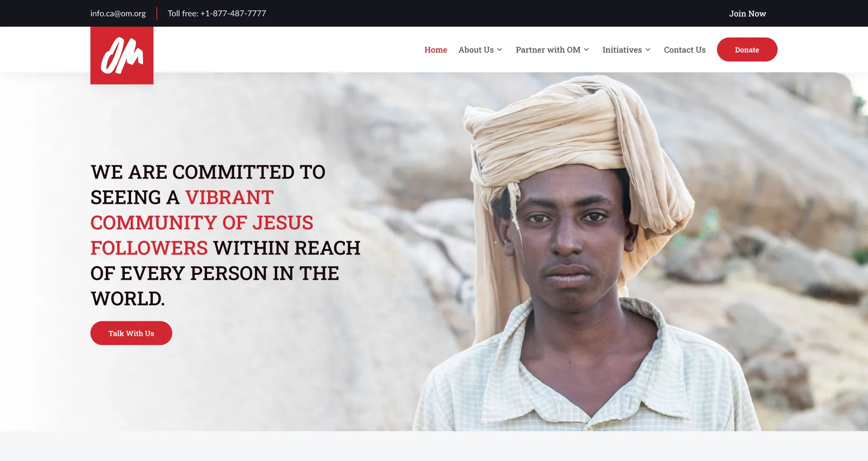
Task: Go to the Contact Us page
Action: coord(684,50)
